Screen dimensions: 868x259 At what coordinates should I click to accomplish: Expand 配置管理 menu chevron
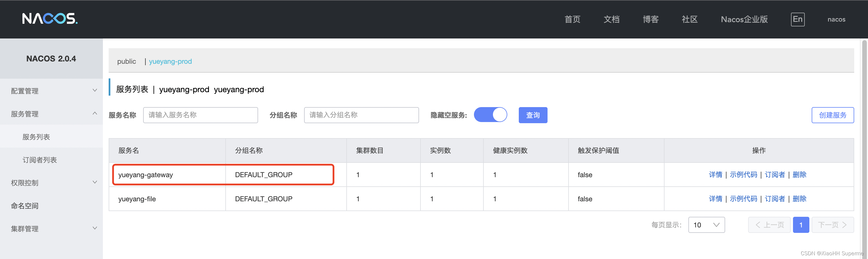click(x=95, y=90)
